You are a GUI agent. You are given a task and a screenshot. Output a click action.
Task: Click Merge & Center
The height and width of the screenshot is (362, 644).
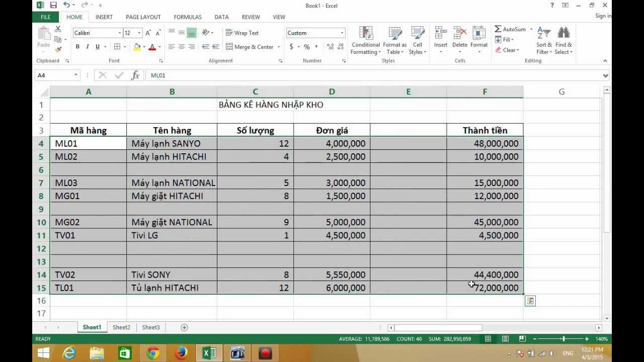point(250,47)
